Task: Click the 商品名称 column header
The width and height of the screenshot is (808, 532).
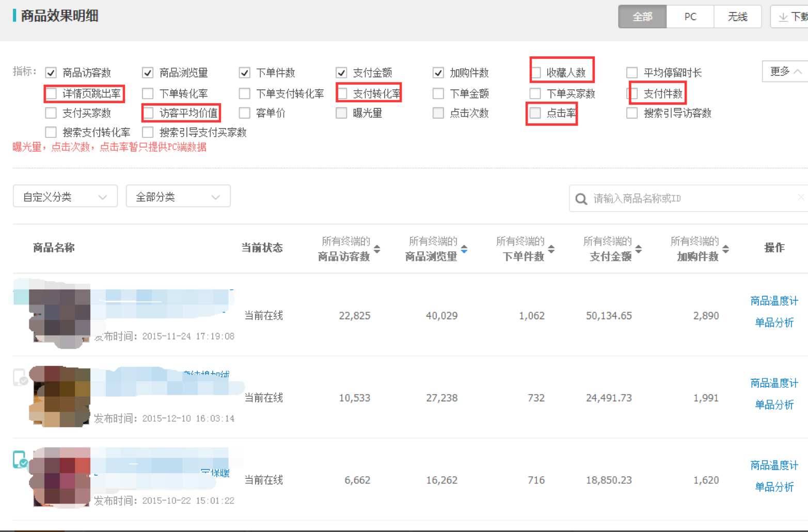Action: click(54, 248)
